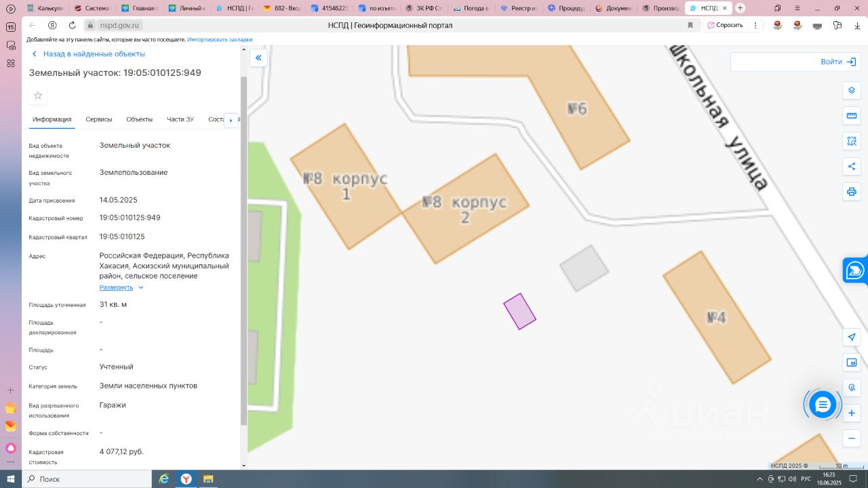Zoom out on the map
This screenshot has height=488, width=868.
(x=852, y=438)
